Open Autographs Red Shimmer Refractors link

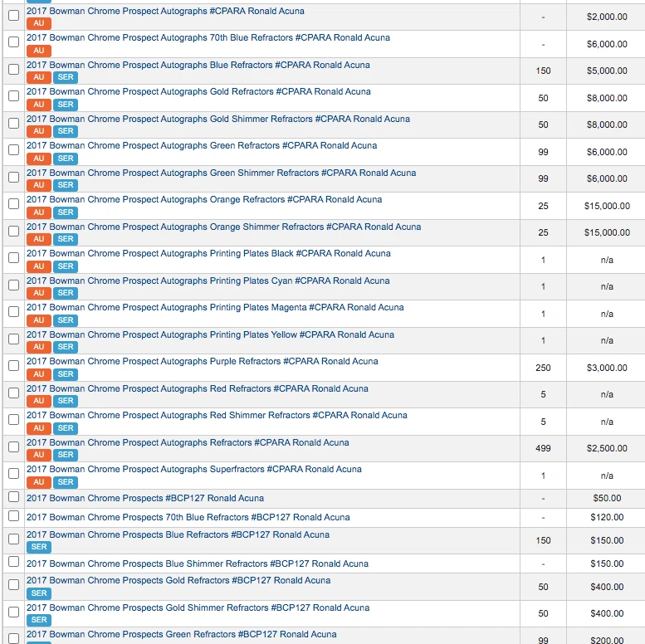[217, 415]
